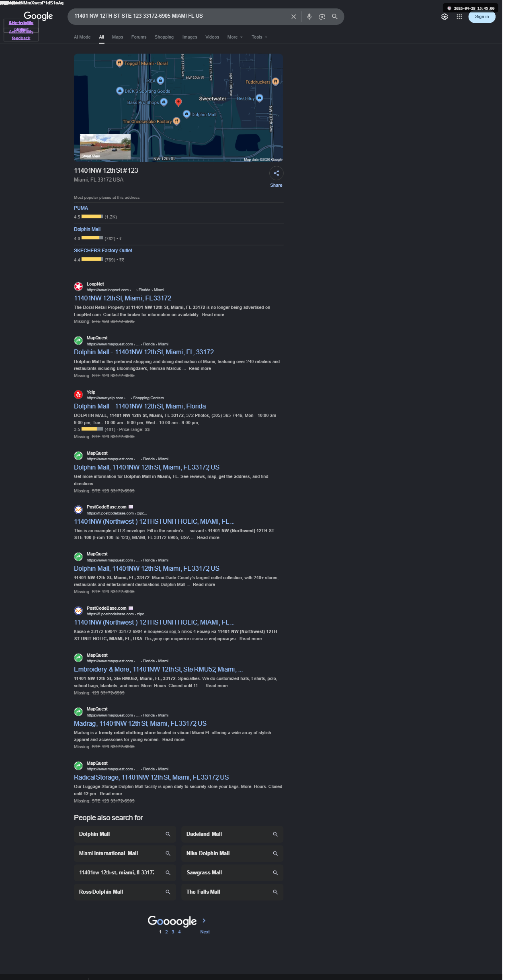The width and height of the screenshot is (508, 980).
Task: Search related term Sawgrass Mall
Action: click(x=232, y=872)
